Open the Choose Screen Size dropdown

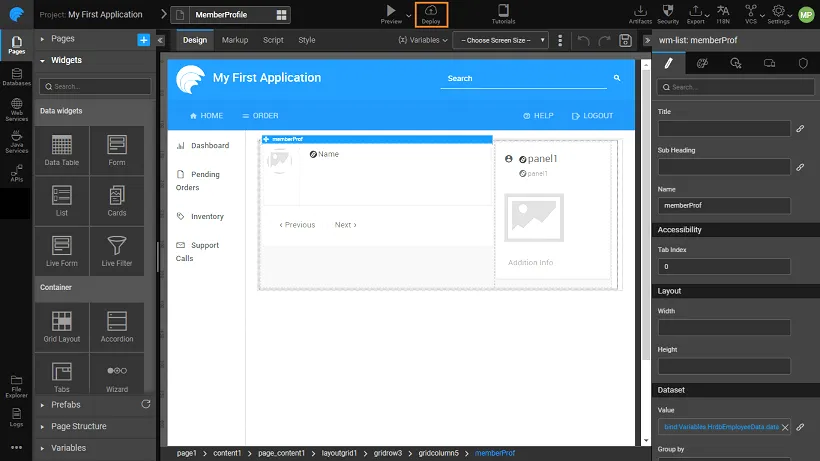[500, 40]
